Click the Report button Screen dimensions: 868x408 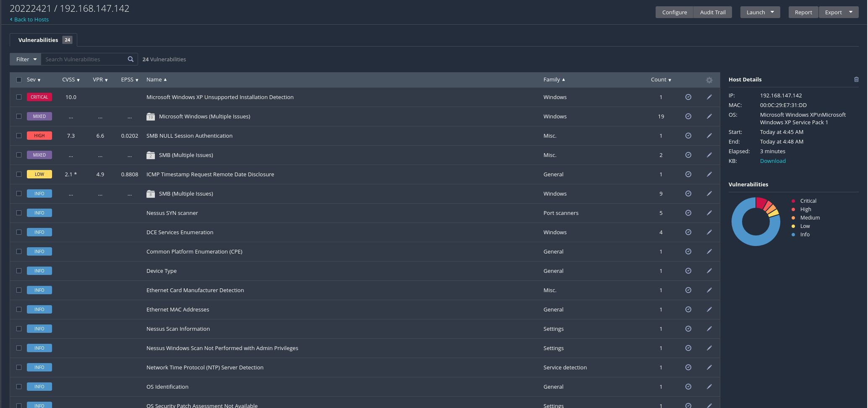click(x=803, y=12)
